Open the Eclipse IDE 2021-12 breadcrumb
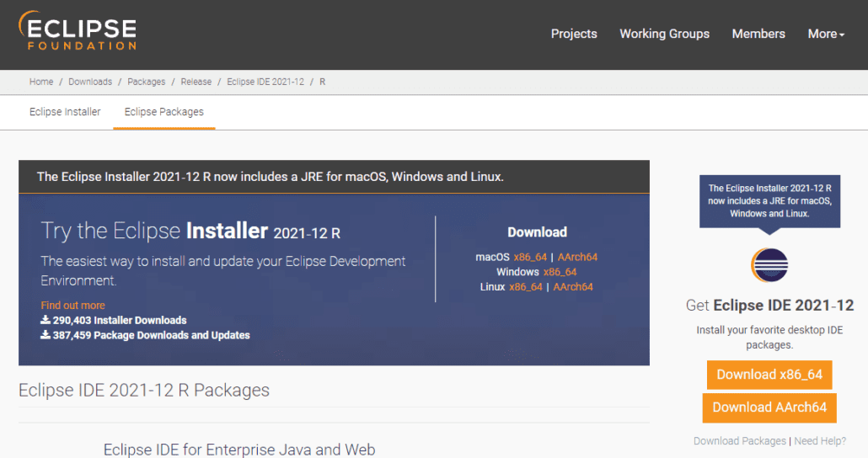 [265, 82]
